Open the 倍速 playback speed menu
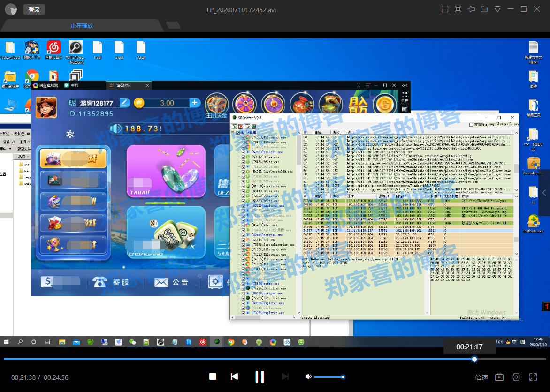550x392 pixels. [x=481, y=377]
